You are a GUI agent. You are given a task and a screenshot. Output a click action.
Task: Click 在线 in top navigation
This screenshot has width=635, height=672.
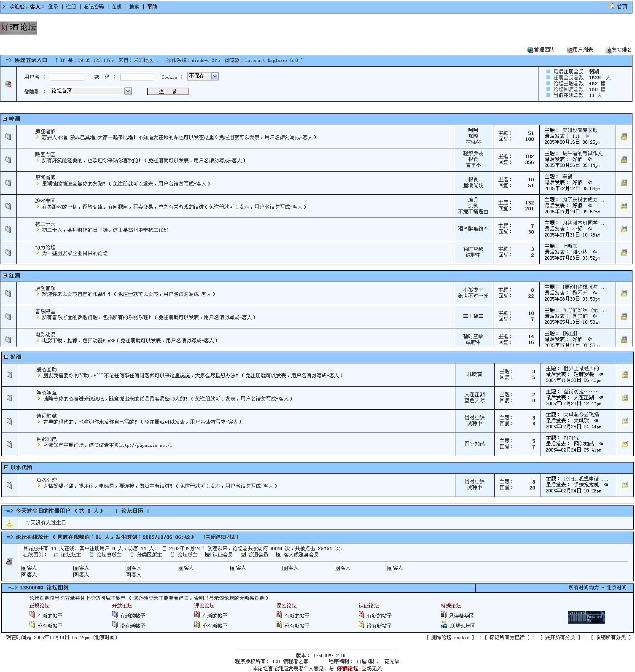(116, 7)
